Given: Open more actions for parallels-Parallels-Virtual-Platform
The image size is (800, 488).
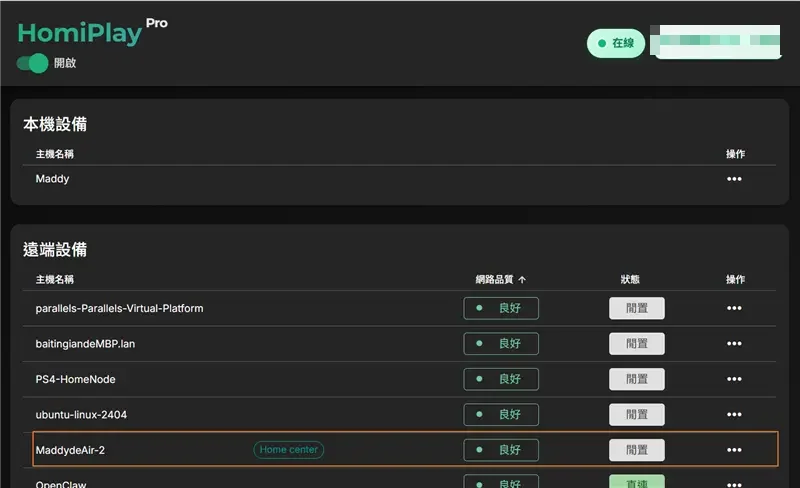Looking at the screenshot, I should tap(734, 308).
